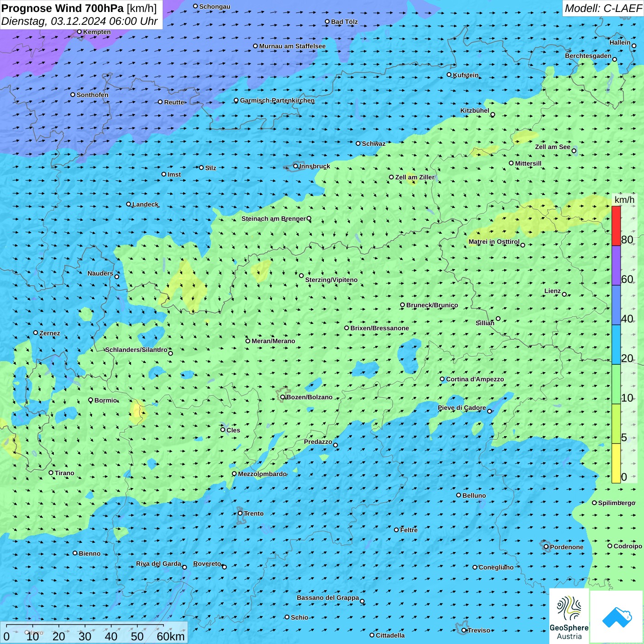The image size is (644, 644).
Task: Click the purple 60 km/h legend segment
Action: [616, 265]
